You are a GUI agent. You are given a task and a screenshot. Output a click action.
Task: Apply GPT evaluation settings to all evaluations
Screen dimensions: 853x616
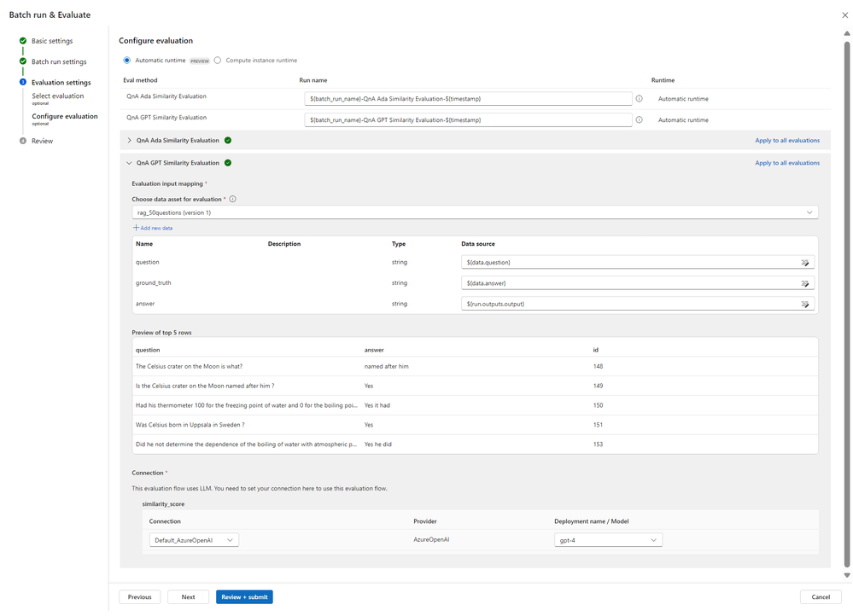coord(787,163)
